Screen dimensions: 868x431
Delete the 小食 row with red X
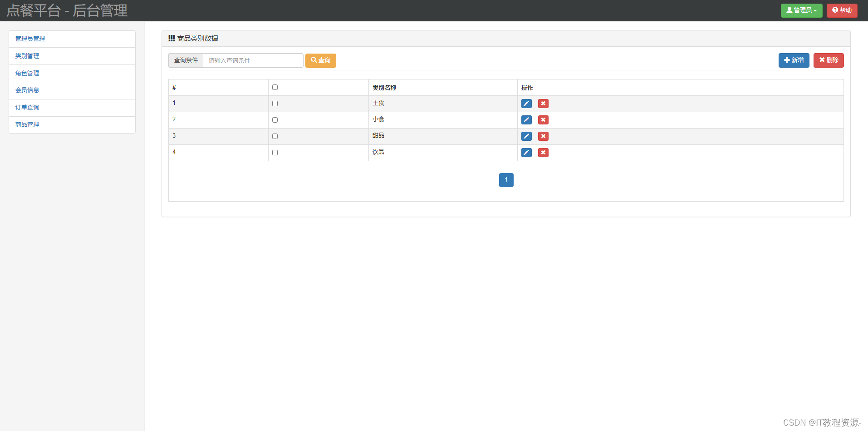click(x=543, y=120)
